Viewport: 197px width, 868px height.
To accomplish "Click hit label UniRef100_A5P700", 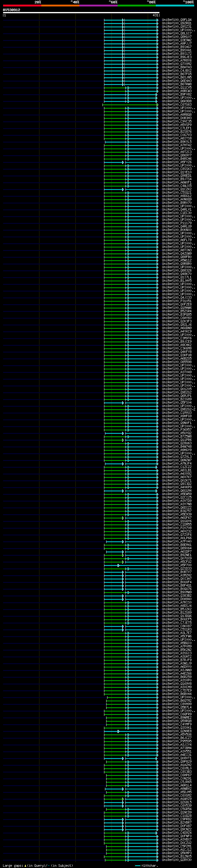I will coord(177,565).
